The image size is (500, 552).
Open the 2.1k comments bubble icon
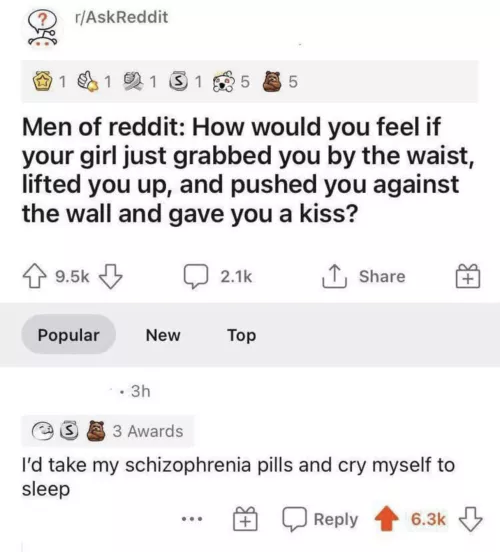coord(196,276)
